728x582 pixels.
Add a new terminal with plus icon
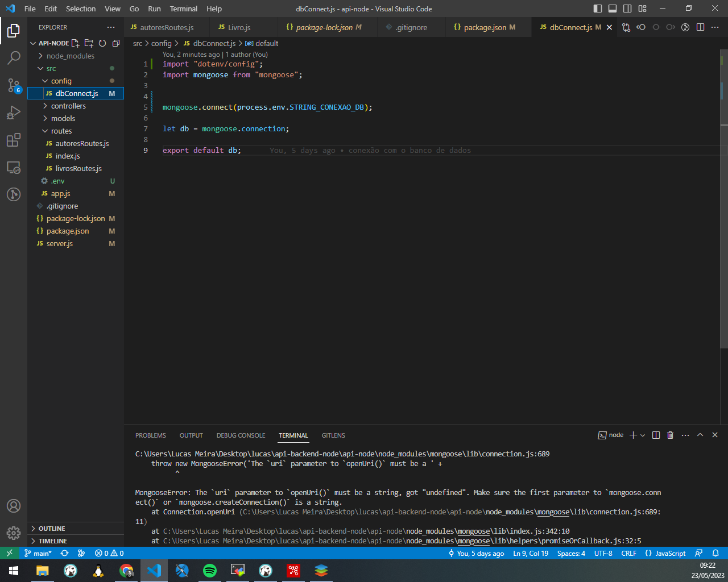pos(633,435)
